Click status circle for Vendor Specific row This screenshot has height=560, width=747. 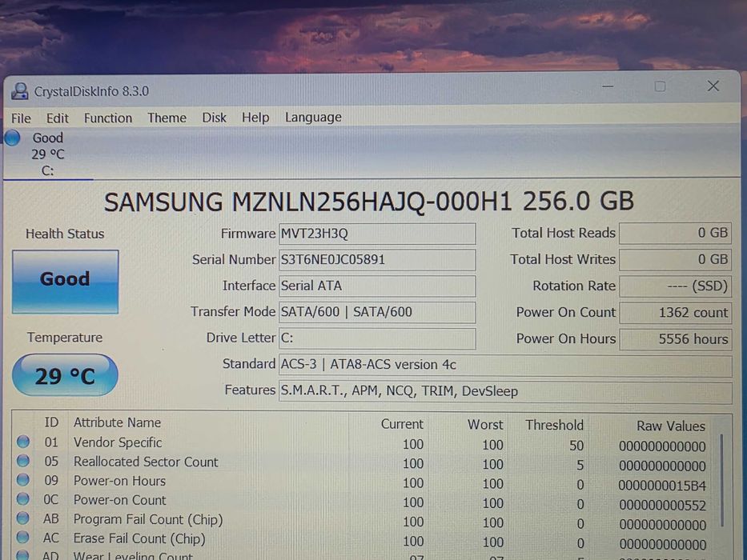click(x=23, y=442)
